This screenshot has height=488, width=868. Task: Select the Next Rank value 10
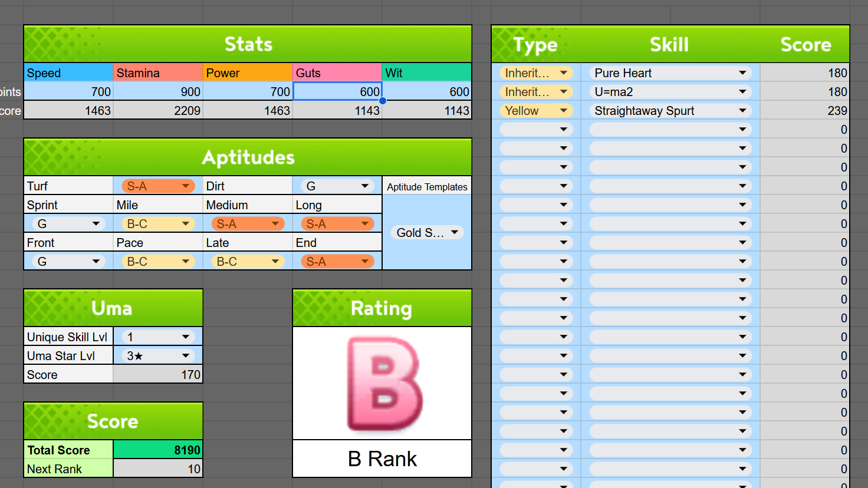158,469
